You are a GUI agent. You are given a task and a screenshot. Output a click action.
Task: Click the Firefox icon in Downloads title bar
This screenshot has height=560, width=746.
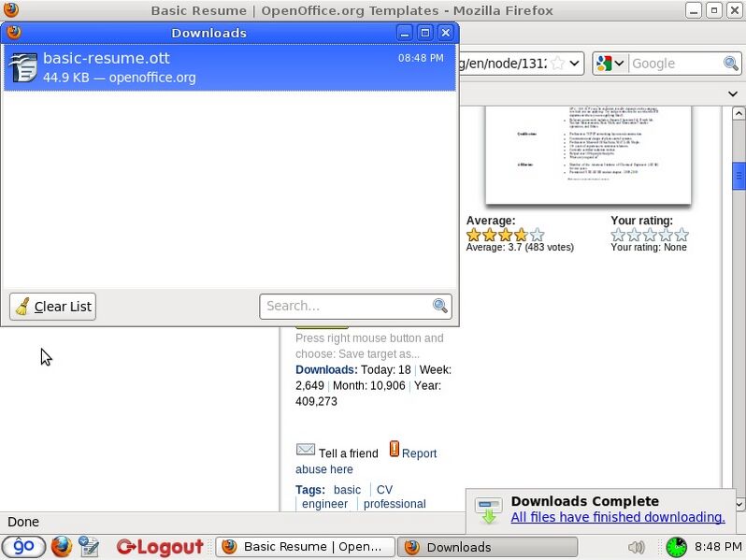pos(14,32)
